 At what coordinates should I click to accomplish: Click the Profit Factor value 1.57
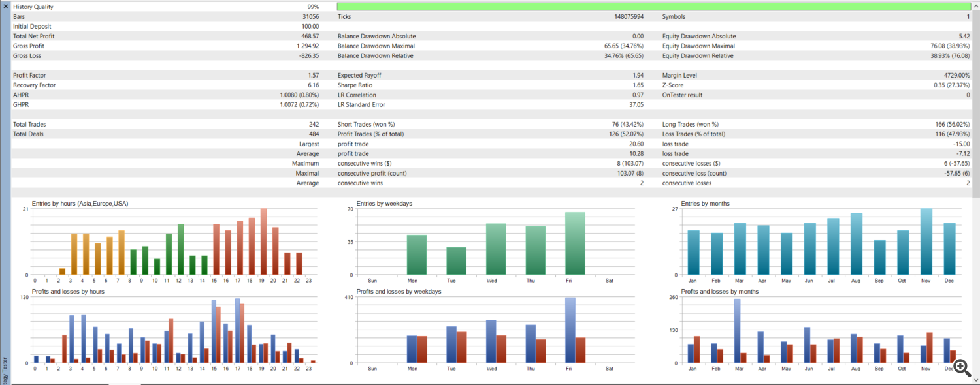pos(313,76)
